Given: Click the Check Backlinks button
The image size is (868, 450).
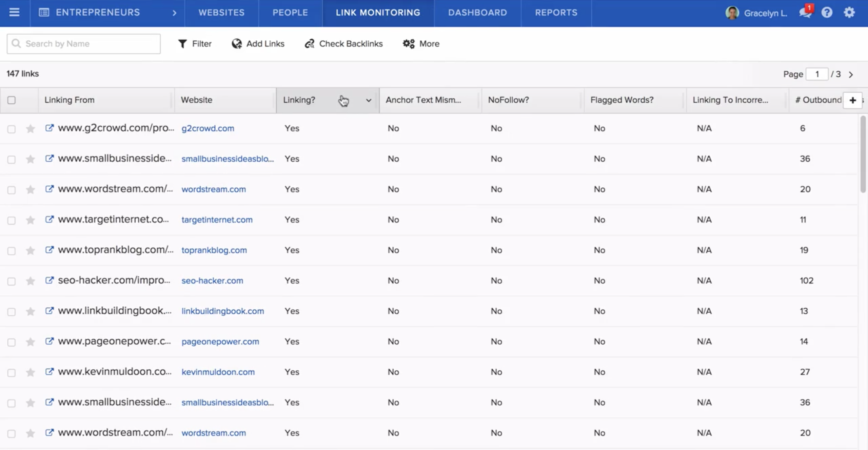Looking at the screenshot, I should (343, 44).
